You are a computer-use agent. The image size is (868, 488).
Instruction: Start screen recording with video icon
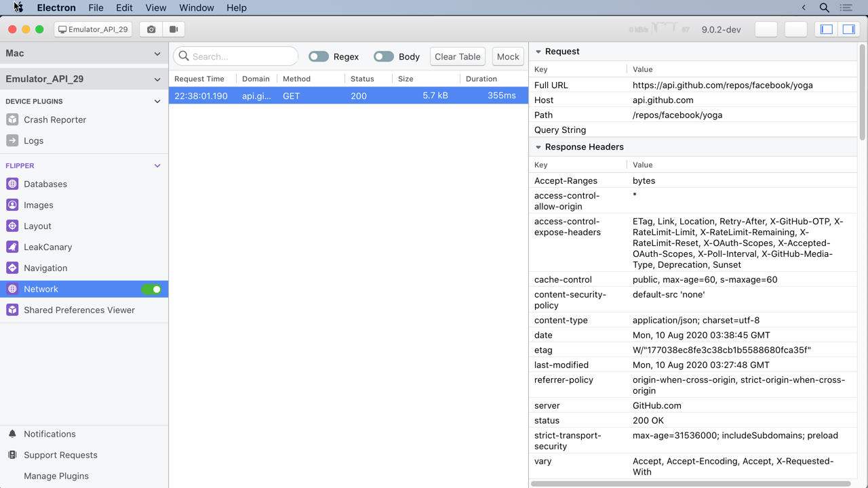[174, 29]
